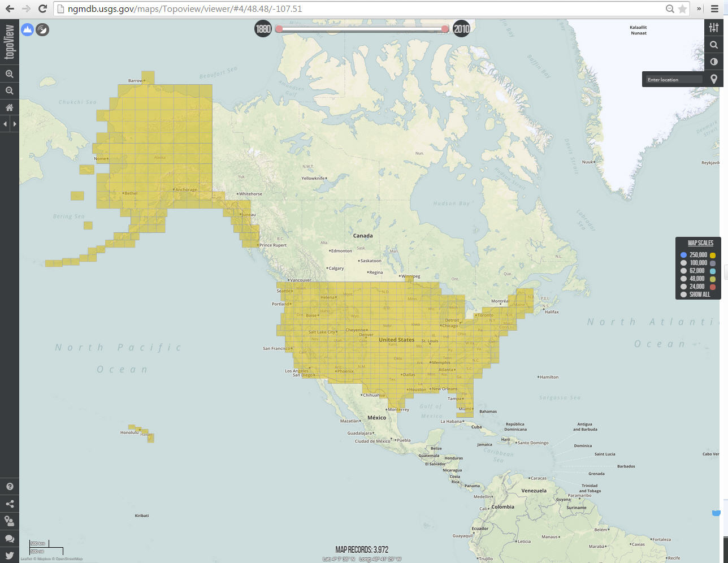
Task: Click the MAP SCALES legend heading
Action: [700, 243]
